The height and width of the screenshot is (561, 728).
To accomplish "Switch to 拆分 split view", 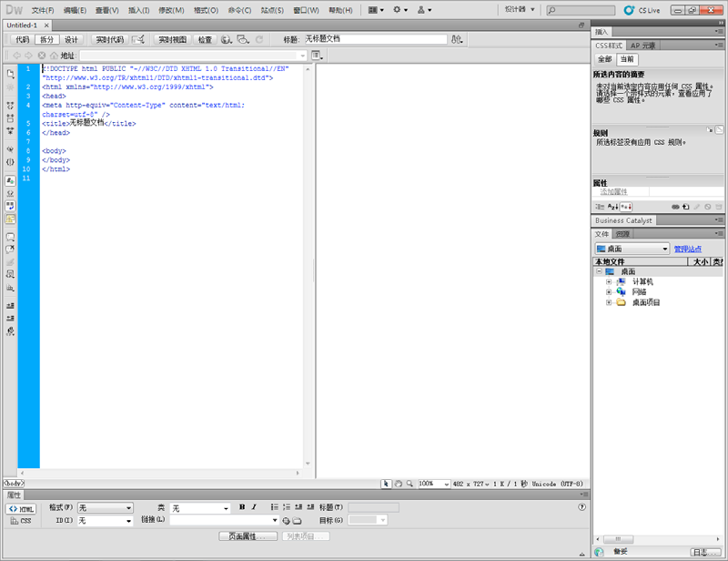I will [46, 40].
